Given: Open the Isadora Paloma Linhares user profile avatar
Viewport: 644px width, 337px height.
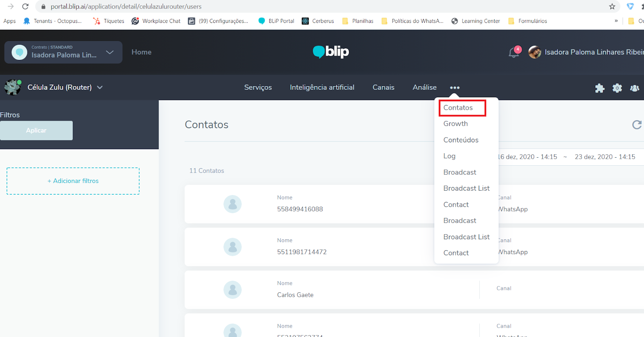Looking at the screenshot, I should click(x=535, y=52).
